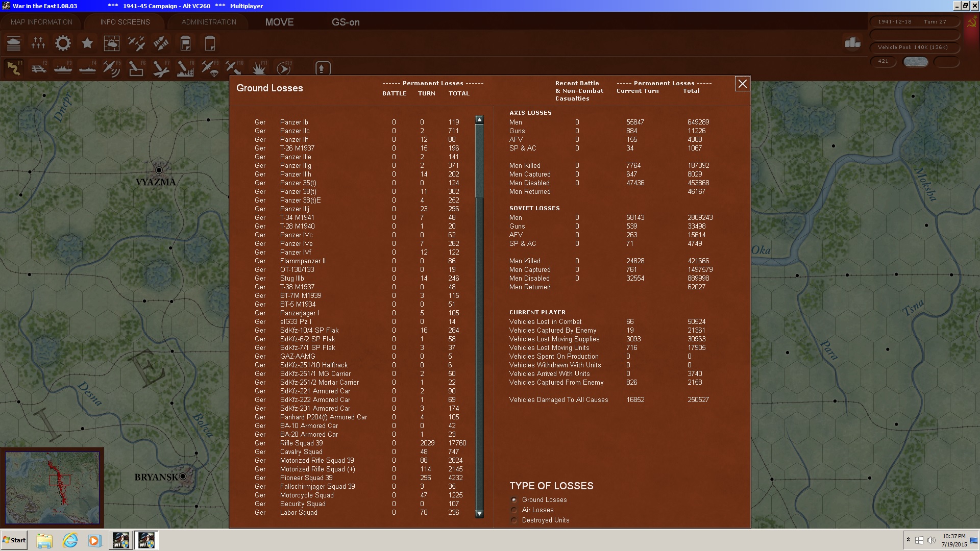Select the F5 air recon mode
The image size is (980, 551).
[x=111, y=68]
